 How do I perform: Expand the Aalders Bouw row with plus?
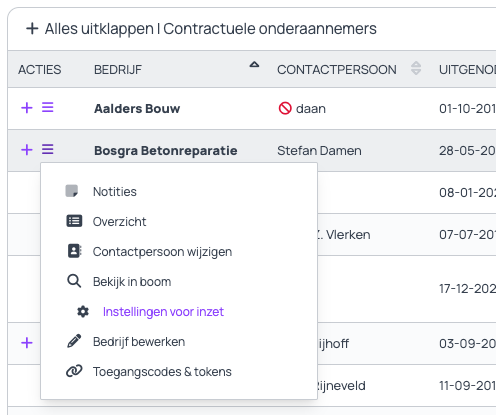tap(27, 108)
